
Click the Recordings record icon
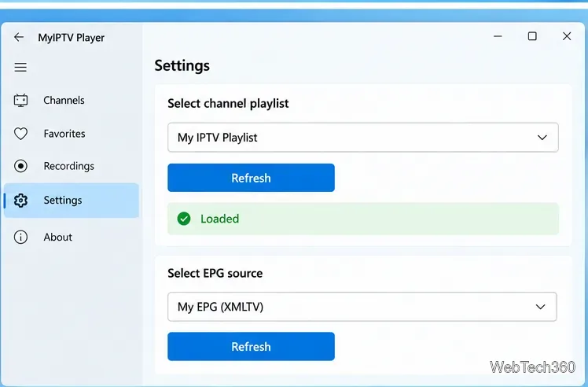tap(20, 166)
